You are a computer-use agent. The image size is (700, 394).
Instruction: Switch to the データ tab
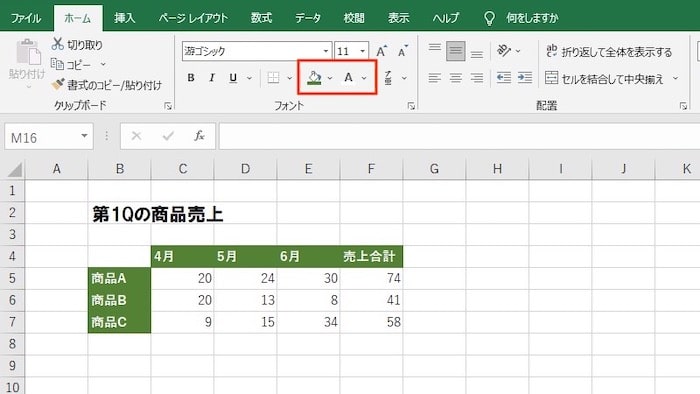pyautogui.click(x=308, y=18)
